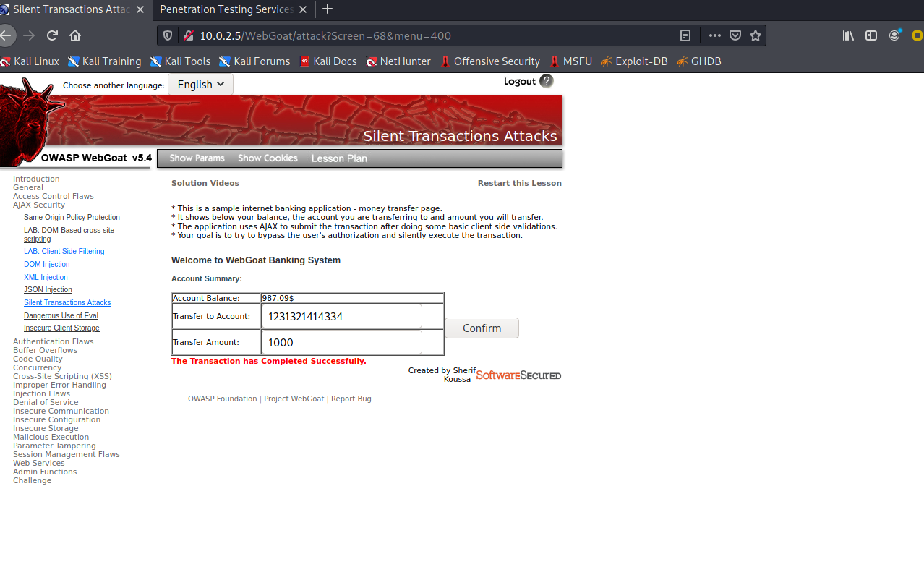
Task: Click the Report Bug footer link
Action: tap(351, 399)
